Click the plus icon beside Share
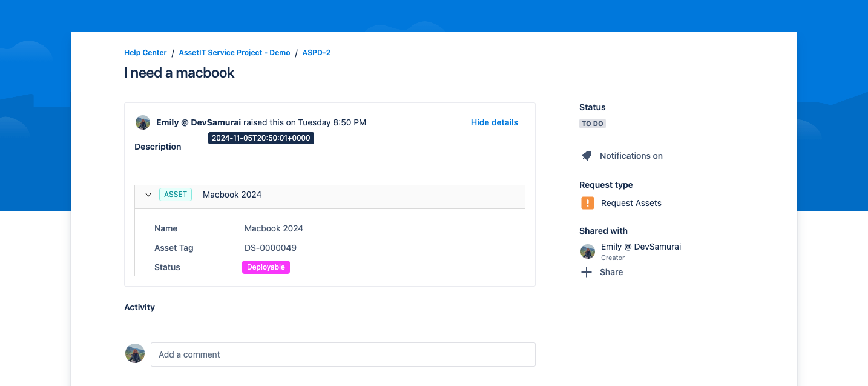This screenshot has width=868, height=386. [587, 272]
